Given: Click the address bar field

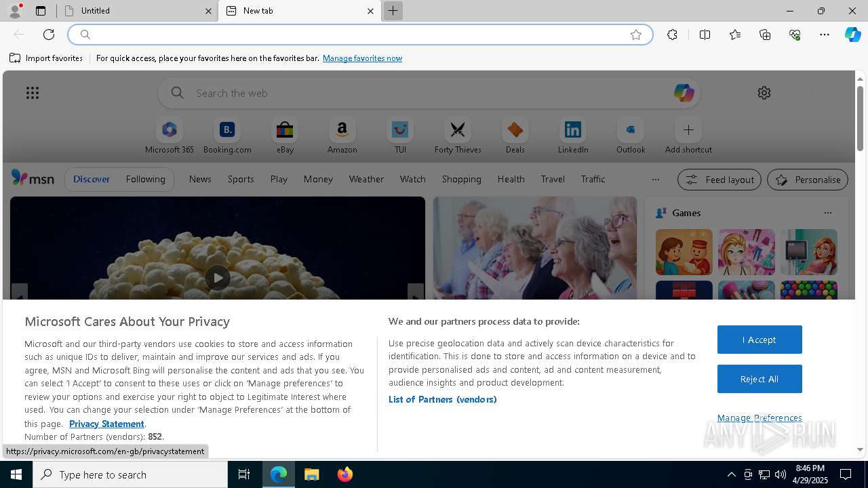Looking at the screenshot, I should (360, 35).
